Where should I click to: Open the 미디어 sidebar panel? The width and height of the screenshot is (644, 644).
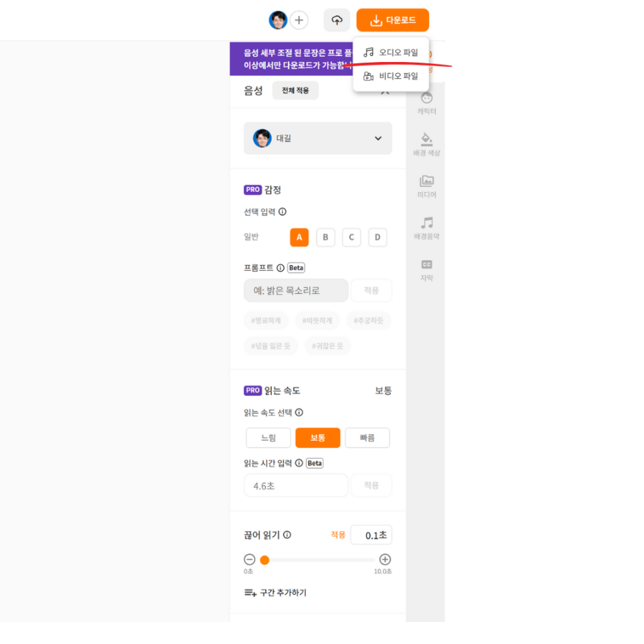427,187
